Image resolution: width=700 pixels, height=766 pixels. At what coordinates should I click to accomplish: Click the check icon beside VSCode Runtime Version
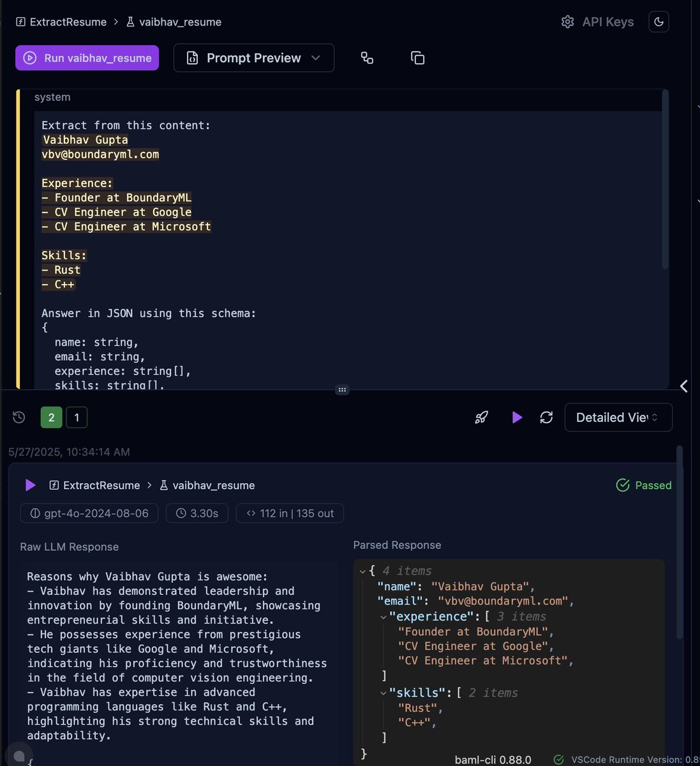559,760
